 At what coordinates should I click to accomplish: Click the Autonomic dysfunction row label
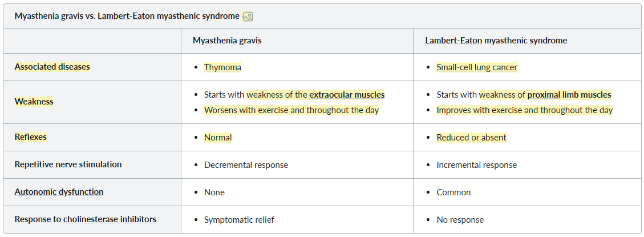[x=59, y=192]
